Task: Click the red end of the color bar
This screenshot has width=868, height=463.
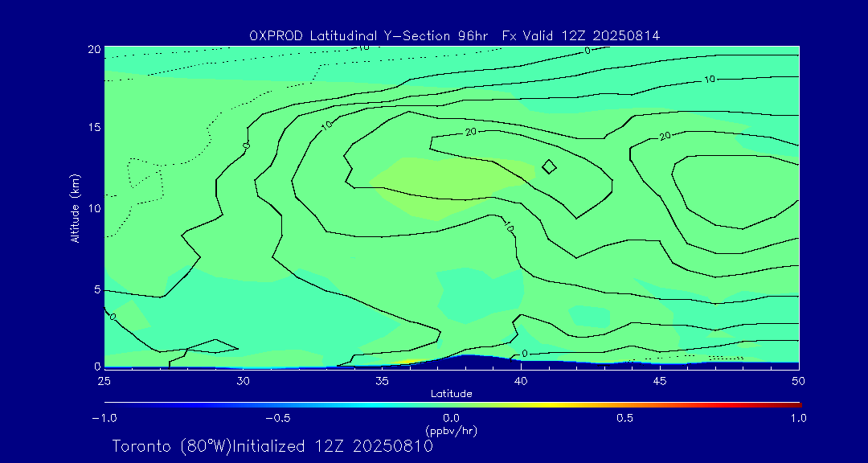Action: point(794,404)
